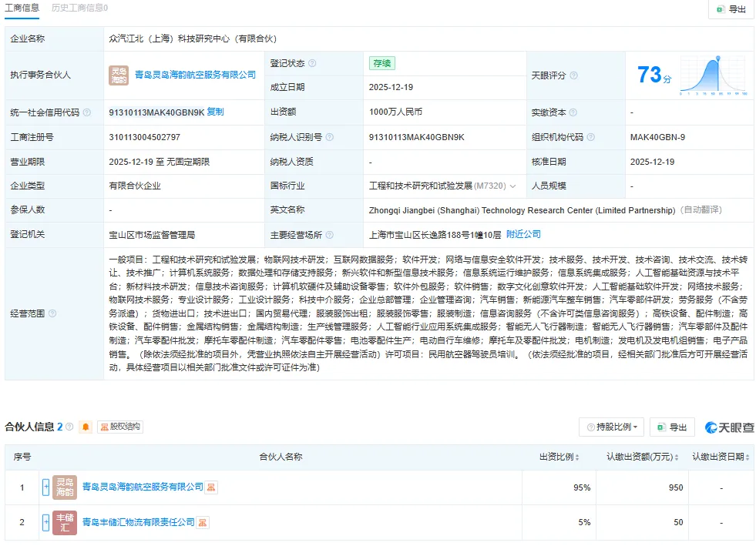Image resolution: width=756 pixels, height=546 pixels.
Task: Click 营业期限 value 2025-12-19 至 无固定期限
Action: [159, 162]
